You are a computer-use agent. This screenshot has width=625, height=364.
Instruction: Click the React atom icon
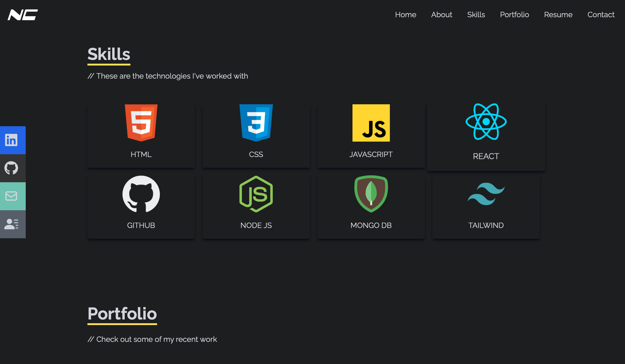(x=486, y=122)
